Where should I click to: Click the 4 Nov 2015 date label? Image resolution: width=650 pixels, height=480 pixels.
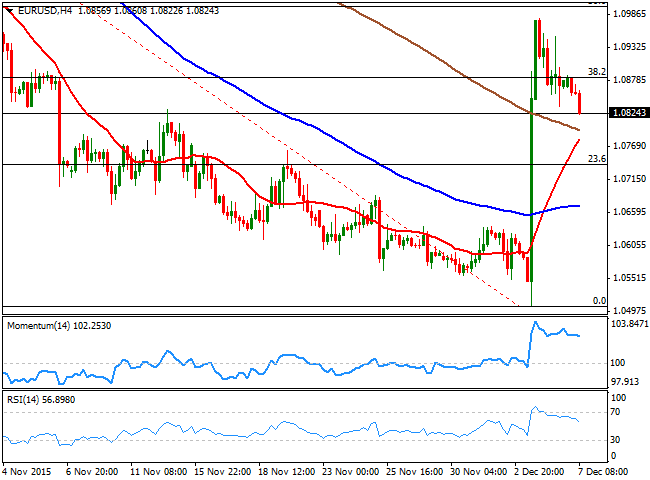[x=28, y=472]
